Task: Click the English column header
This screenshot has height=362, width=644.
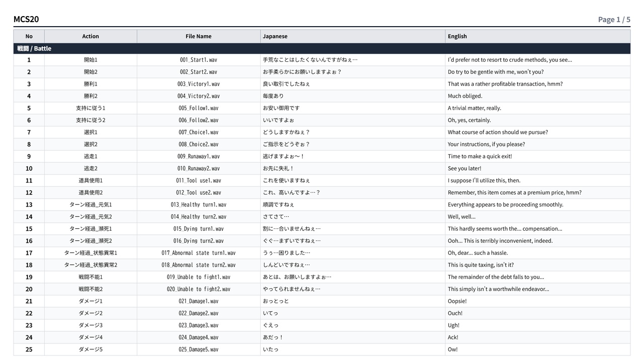Action: [x=538, y=36]
